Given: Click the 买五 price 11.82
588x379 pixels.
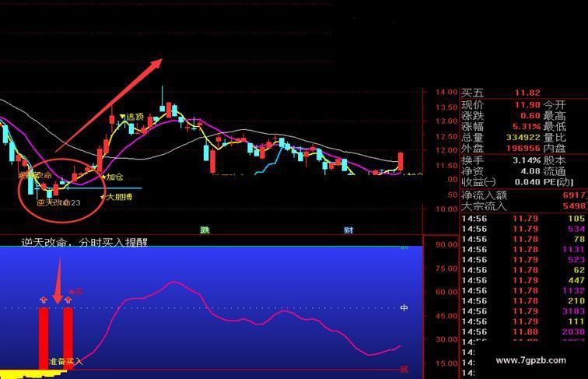Looking at the screenshot, I should pyautogui.click(x=527, y=93).
